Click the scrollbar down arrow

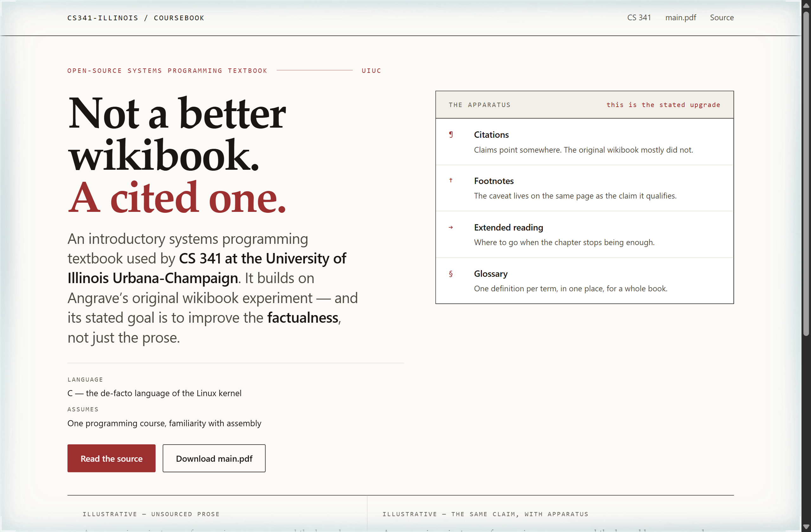pyautogui.click(x=806, y=527)
